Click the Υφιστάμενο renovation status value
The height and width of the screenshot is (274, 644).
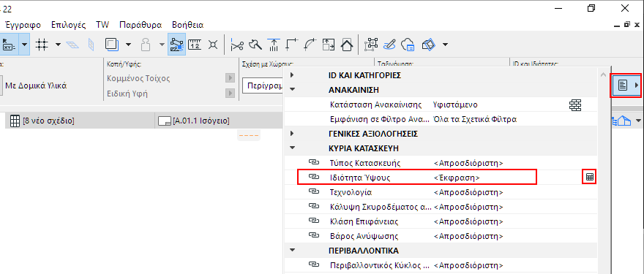point(455,104)
